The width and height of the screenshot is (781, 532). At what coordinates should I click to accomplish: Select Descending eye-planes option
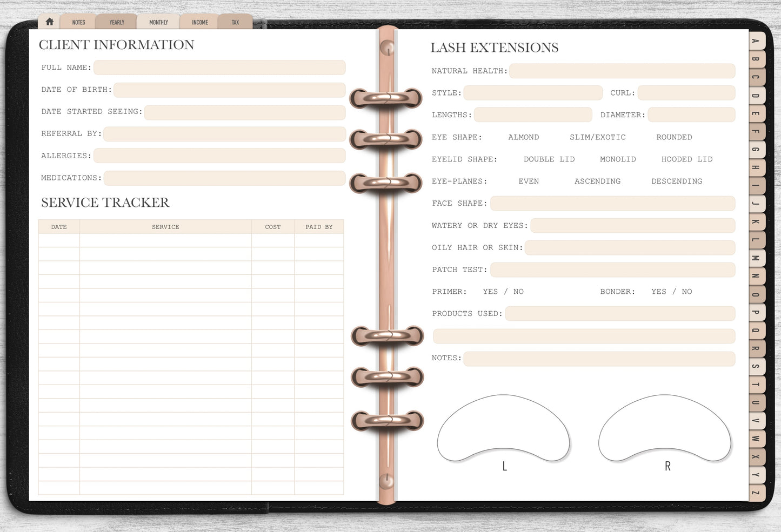point(677,181)
